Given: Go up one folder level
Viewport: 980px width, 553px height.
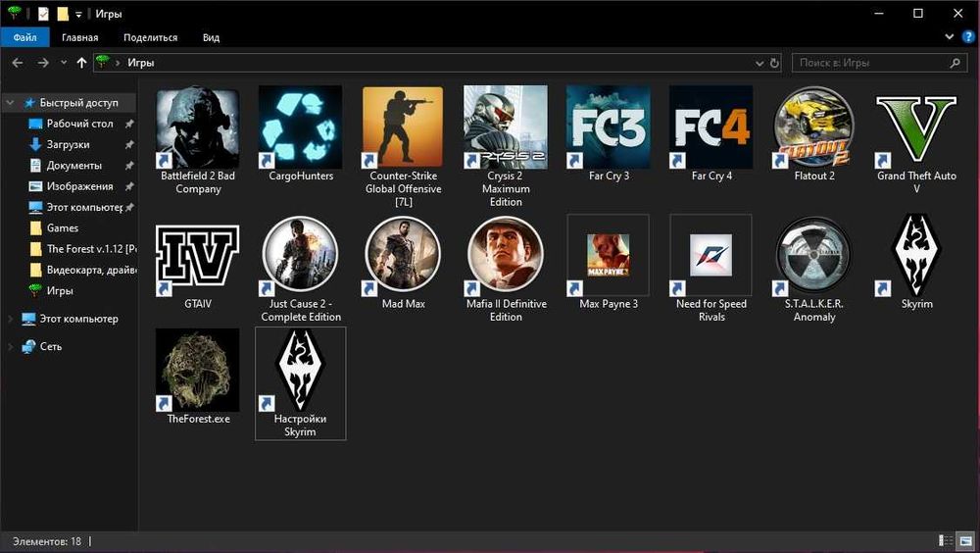Looking at the screenshot, I should tap(81, 63).
